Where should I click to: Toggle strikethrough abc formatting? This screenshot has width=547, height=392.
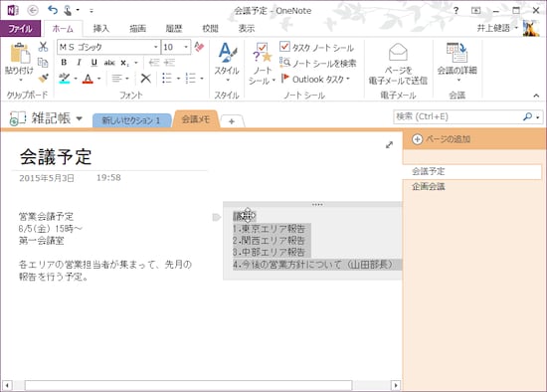point(109,63)
